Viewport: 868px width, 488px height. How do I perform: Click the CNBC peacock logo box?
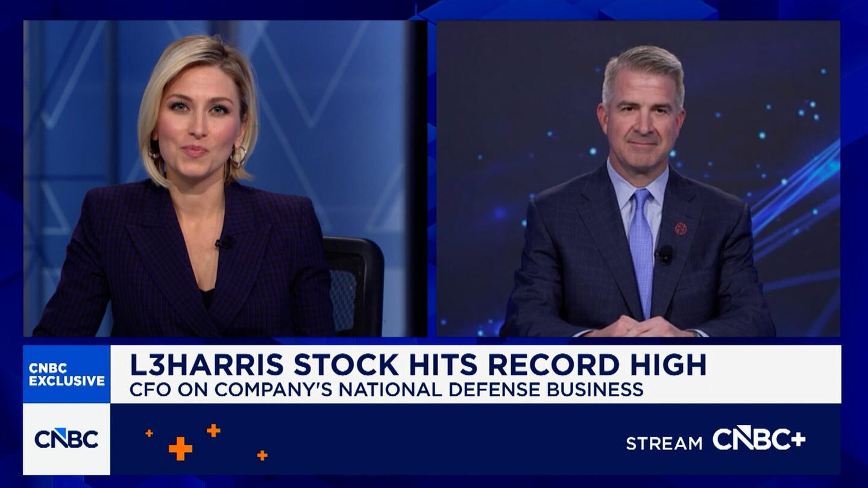pyautogui.click(x=66, y=439)
